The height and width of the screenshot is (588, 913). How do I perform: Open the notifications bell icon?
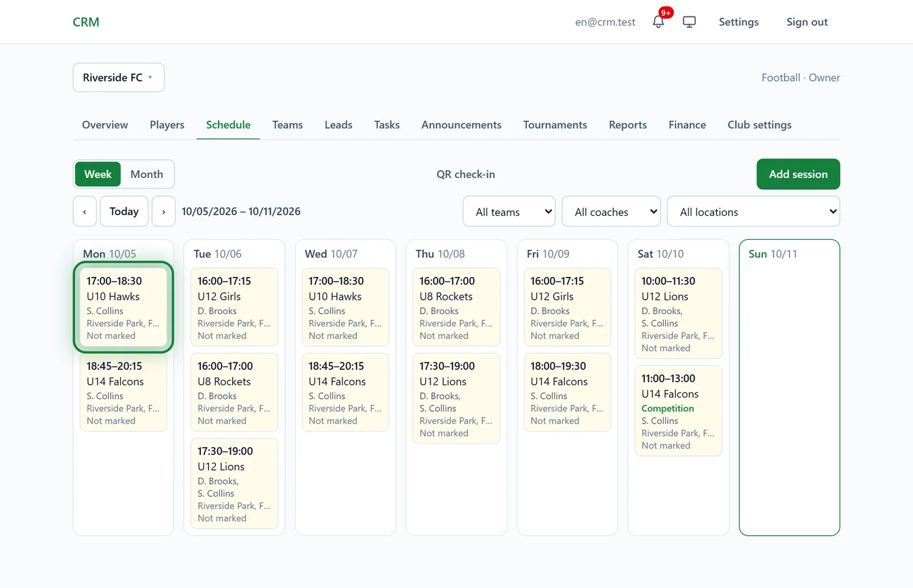pos(658,22)
